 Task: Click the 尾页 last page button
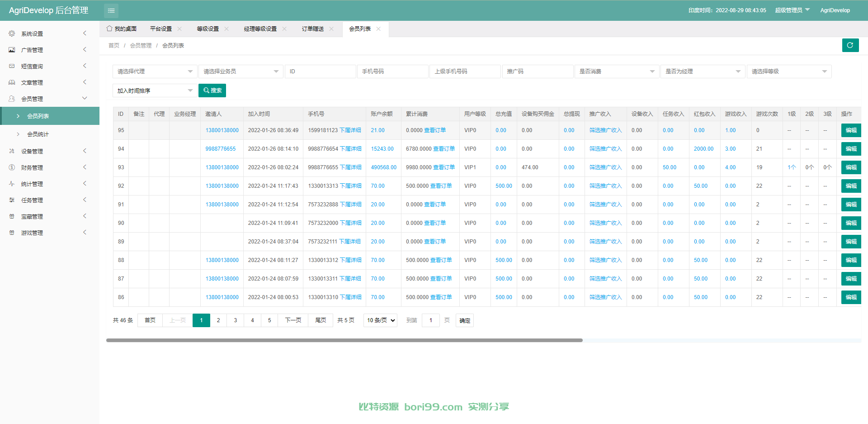tap(321, 320)
